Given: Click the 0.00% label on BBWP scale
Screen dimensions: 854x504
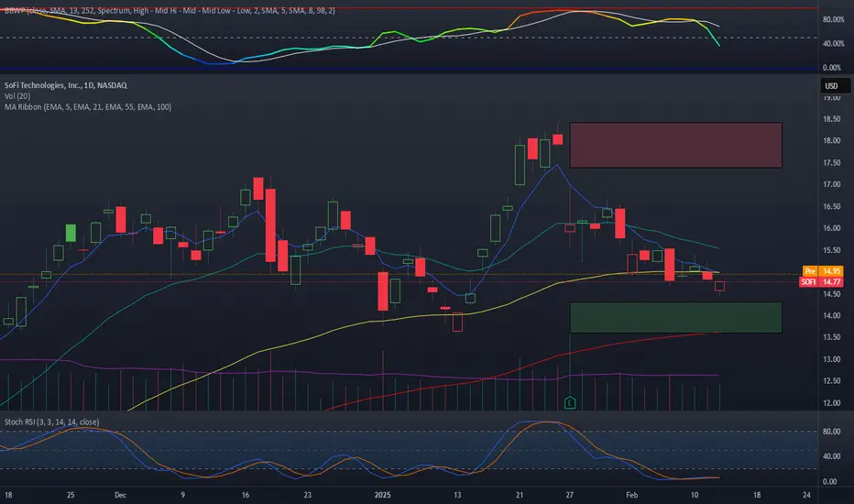Looking at the screenshot, I should (x=832, y=68).
